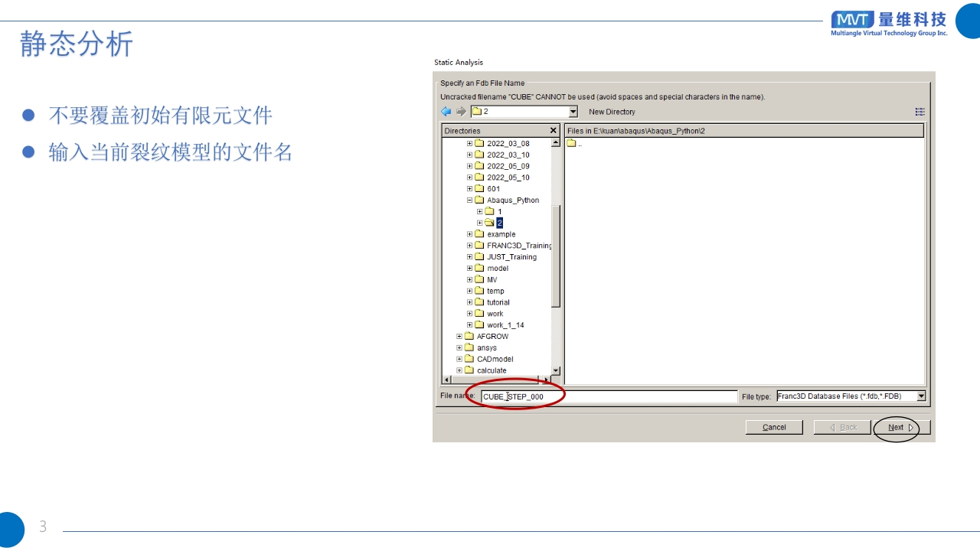Image resolution: width=980 pixels, height=551 pixels.
Task: Click the Next button
Action: (x=901, y=427)
